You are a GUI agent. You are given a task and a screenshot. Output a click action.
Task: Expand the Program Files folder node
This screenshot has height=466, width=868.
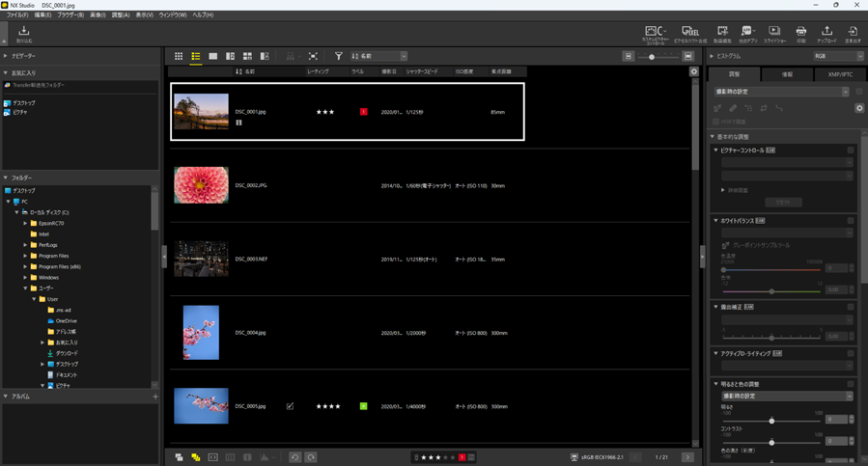tap(26, 256)
